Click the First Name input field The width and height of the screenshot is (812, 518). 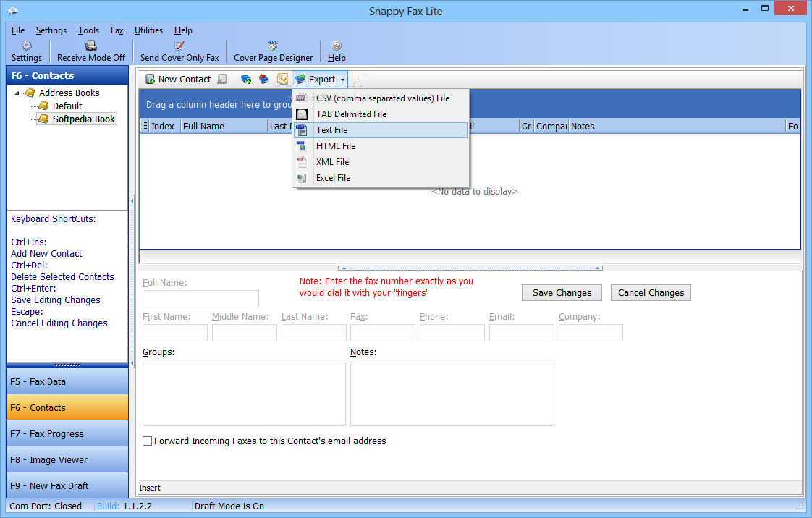click(x=175, y=333)
